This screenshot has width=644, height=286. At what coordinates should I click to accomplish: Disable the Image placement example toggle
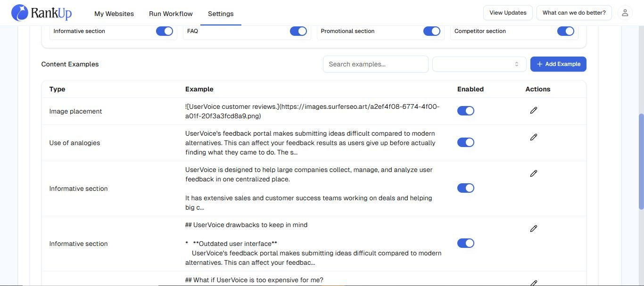[x=465, y=111]
